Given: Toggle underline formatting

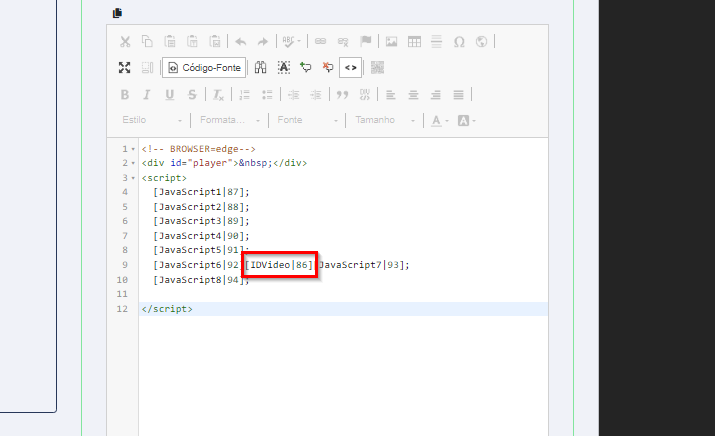Looking at the screenshot, I should point(170,94).
